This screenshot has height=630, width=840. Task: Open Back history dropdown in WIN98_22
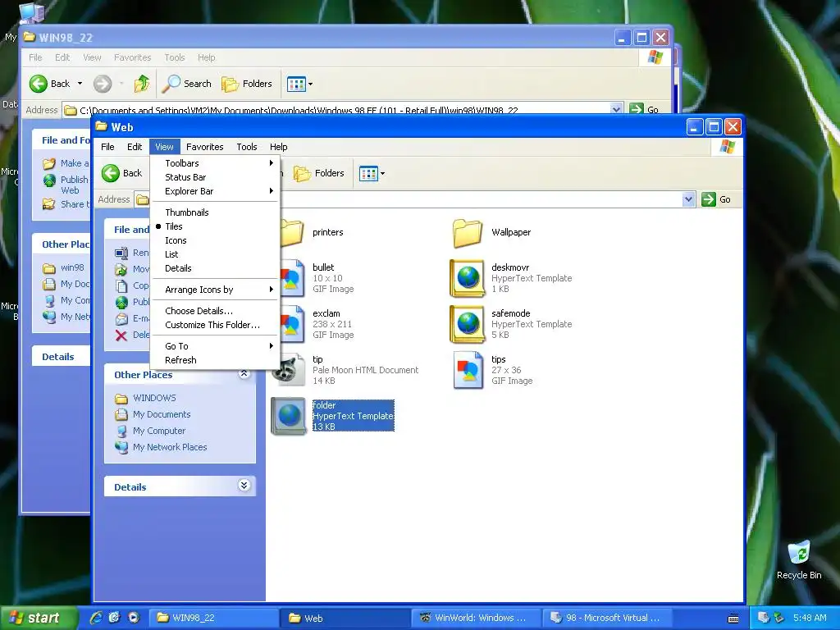coord(80,84)
